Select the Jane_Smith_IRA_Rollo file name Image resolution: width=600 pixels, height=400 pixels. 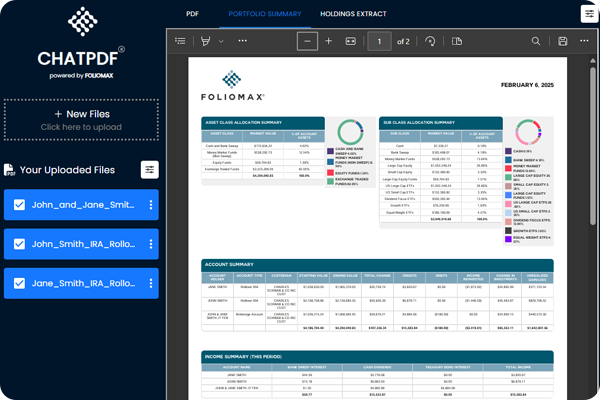(x=83, y=283)
